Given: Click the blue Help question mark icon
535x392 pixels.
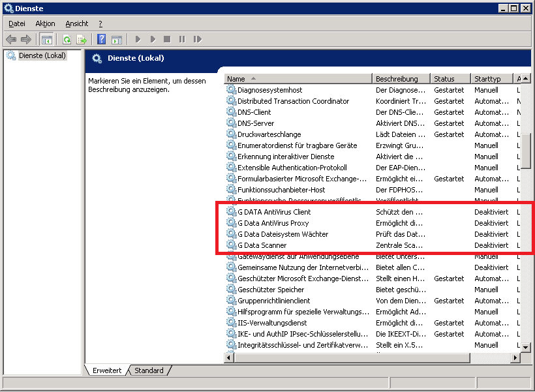Looking at the screenshot, I should [x=101, y=39].
